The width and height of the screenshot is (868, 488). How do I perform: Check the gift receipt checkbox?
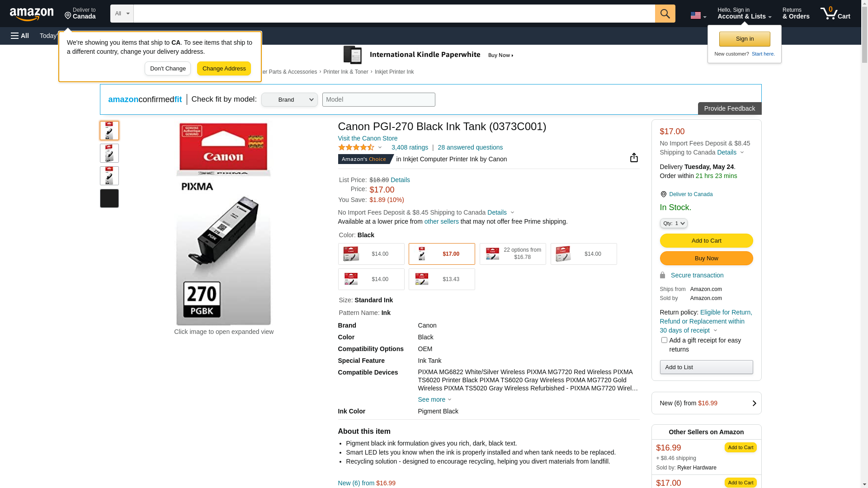(664, 340)
